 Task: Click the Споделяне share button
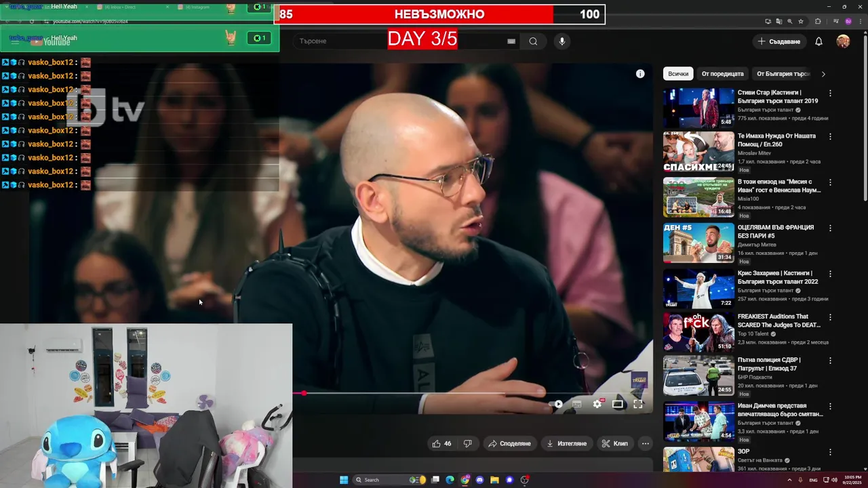[509, 443]
